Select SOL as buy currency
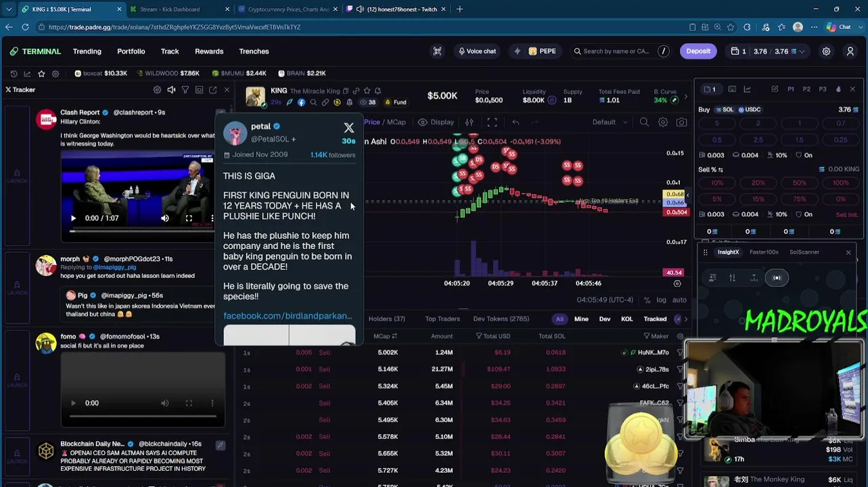The height and width of the screenshot is (487, 868). [x=724, y=110]
